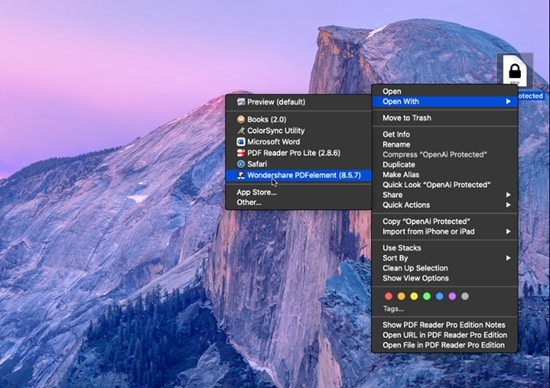550x388 pixels.
Task: Expand the Open With submenu arrow
Action: coord(508,101)
